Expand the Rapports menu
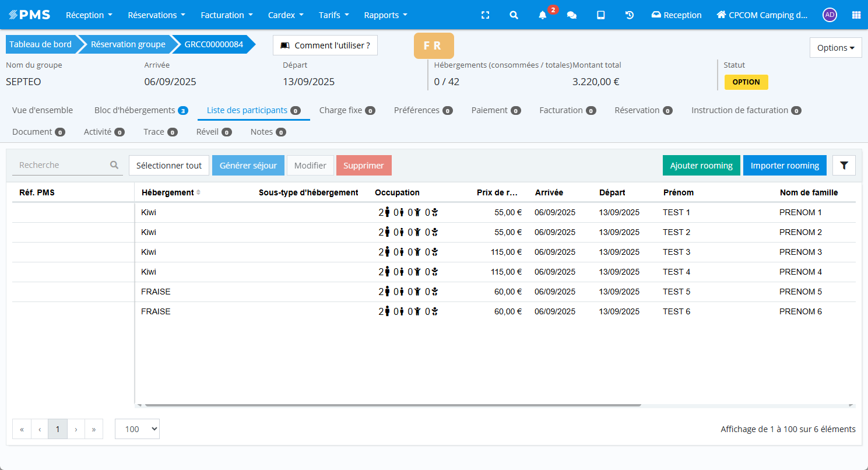Screen dimensions: 868x470 tap(385, 15)
